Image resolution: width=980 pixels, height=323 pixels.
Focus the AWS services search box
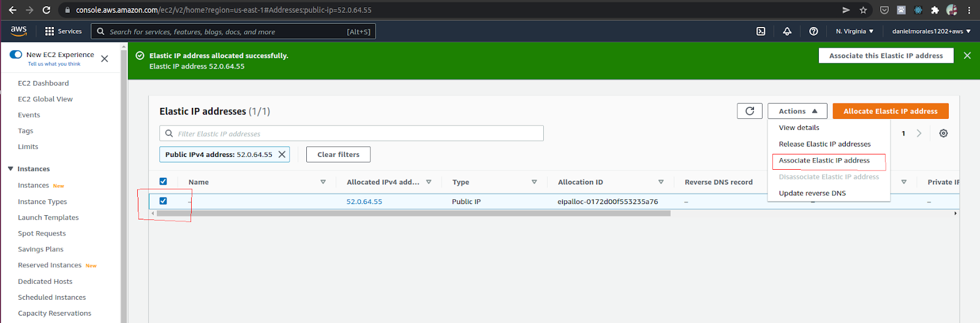tap(233, 31)
